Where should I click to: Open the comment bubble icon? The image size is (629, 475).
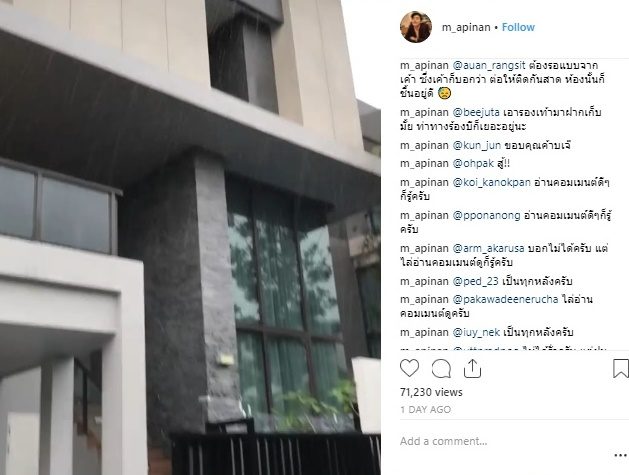pyautogui.click(x=441, y=368)
